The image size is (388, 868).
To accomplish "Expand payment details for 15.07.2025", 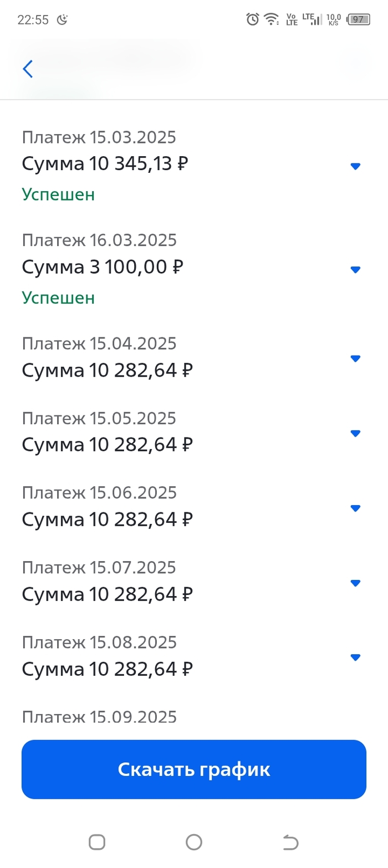I will pyautogui.click(x=356, y=583).
